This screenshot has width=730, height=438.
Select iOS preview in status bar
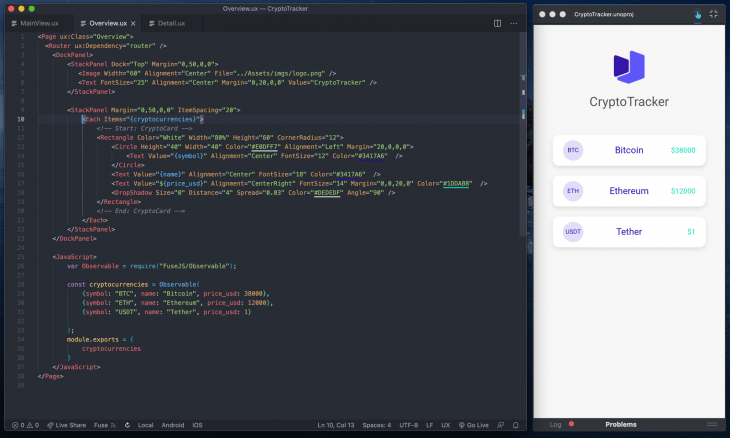coord(197,425)
